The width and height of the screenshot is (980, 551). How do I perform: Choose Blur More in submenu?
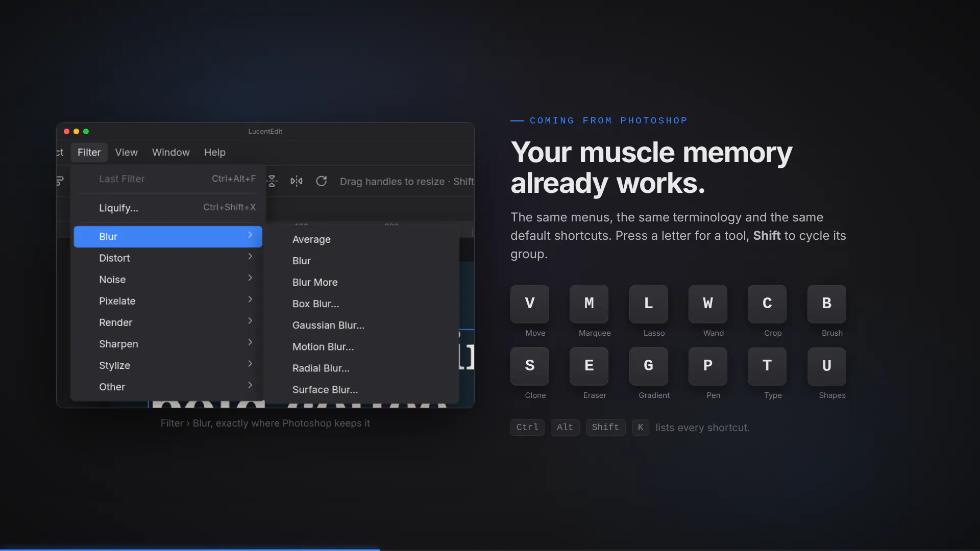(x=362, y=283)
